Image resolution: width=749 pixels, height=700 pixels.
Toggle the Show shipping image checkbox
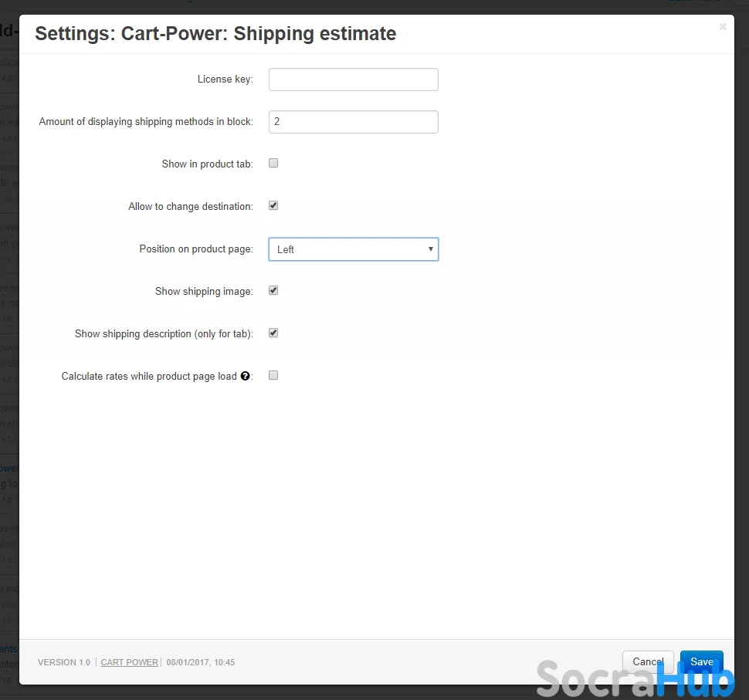[273, 291]
